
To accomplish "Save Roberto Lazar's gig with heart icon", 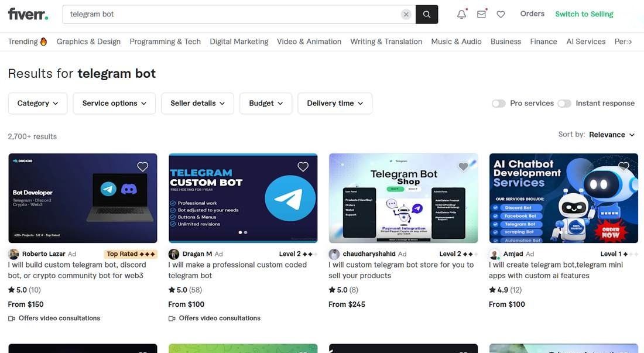I will 142,167.
